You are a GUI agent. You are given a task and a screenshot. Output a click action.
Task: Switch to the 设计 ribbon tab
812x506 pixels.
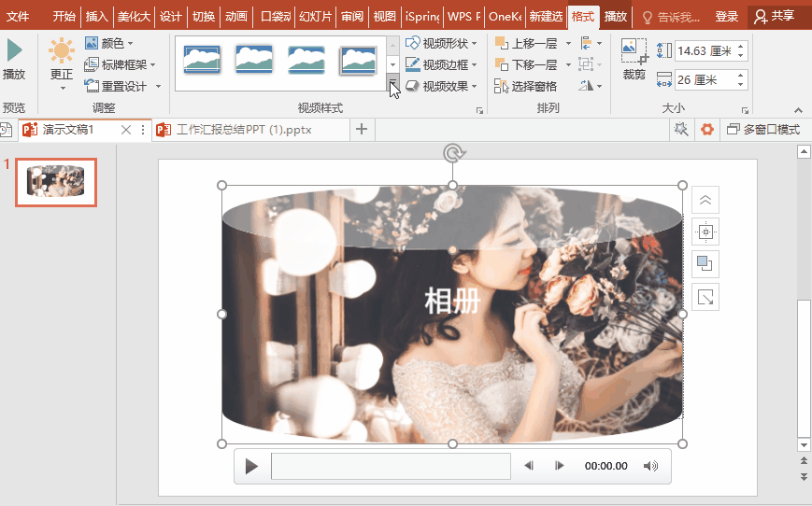coord(170,17)
